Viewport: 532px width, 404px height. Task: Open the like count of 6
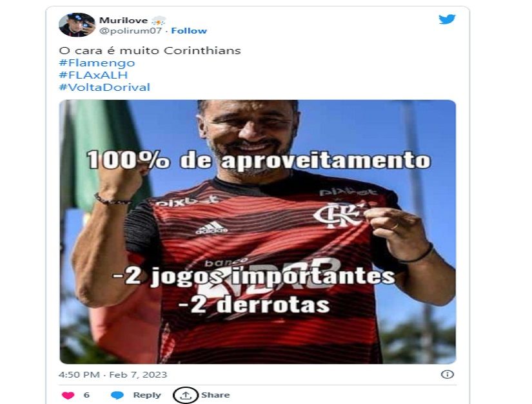(86, 395)
